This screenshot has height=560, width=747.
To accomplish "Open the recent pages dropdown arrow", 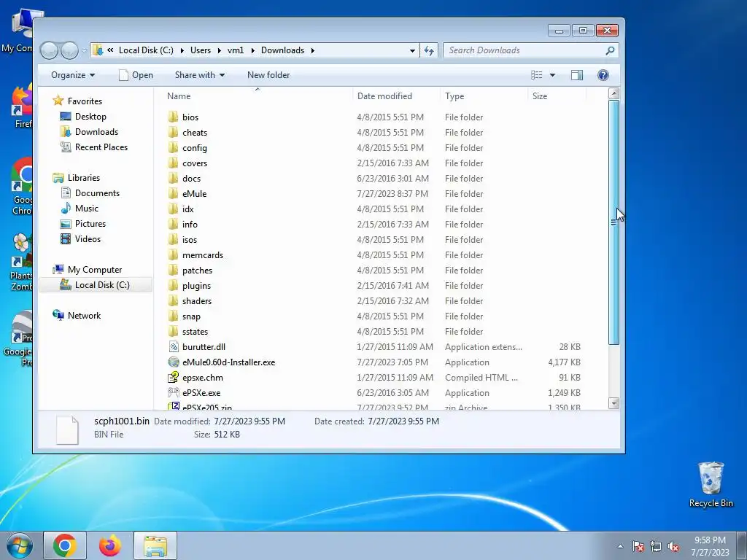I will point(85,50).
